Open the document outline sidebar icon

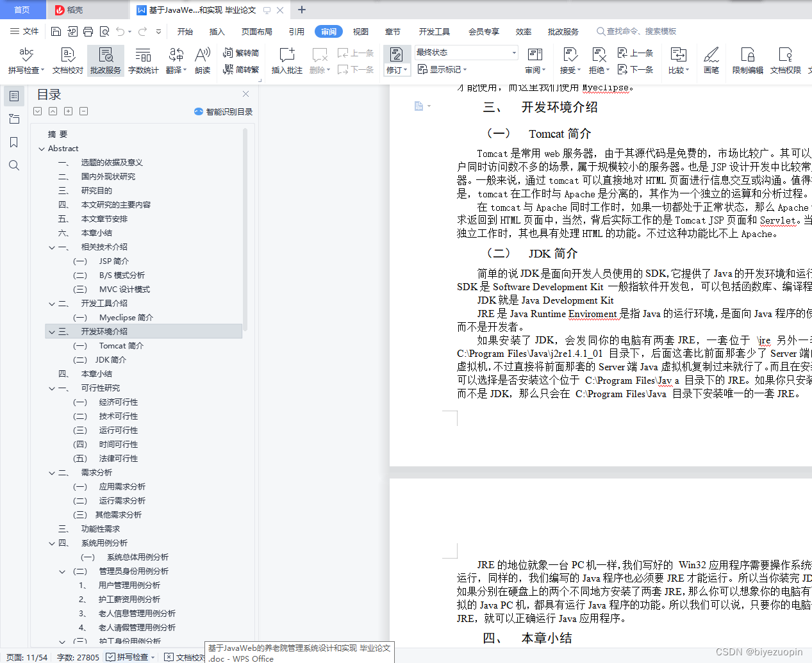(14, 96)
